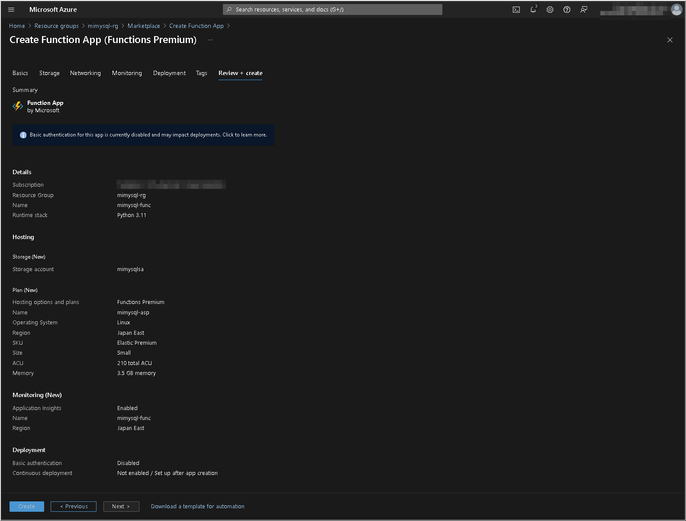686x521 pixels.
Task: Select the Elastic Premium SKU value
Action: [x=136, y=343]
